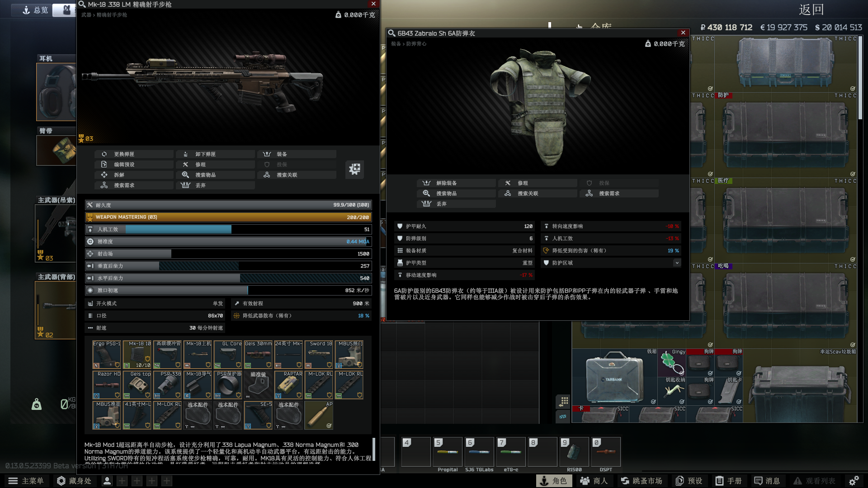Open the TARBANK 钱箱 money case

(614, 377)
